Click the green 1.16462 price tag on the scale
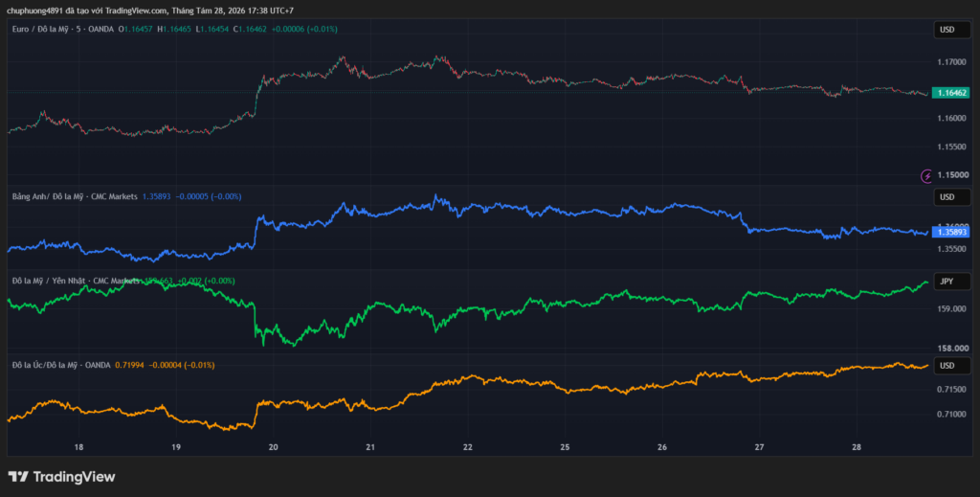 [950, 93]
